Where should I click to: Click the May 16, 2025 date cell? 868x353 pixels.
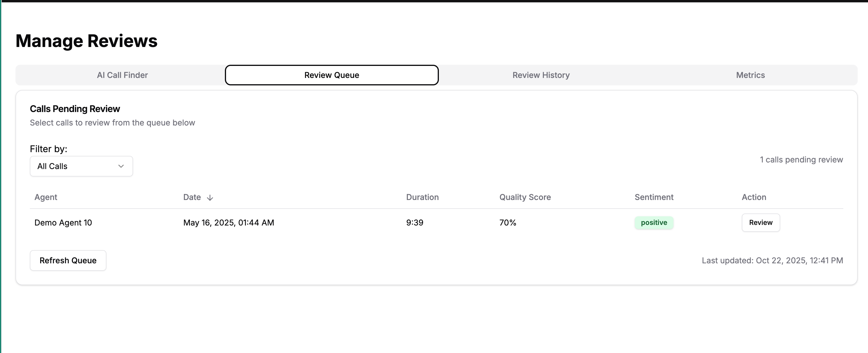pyautogui.click(x=228, y=222)
